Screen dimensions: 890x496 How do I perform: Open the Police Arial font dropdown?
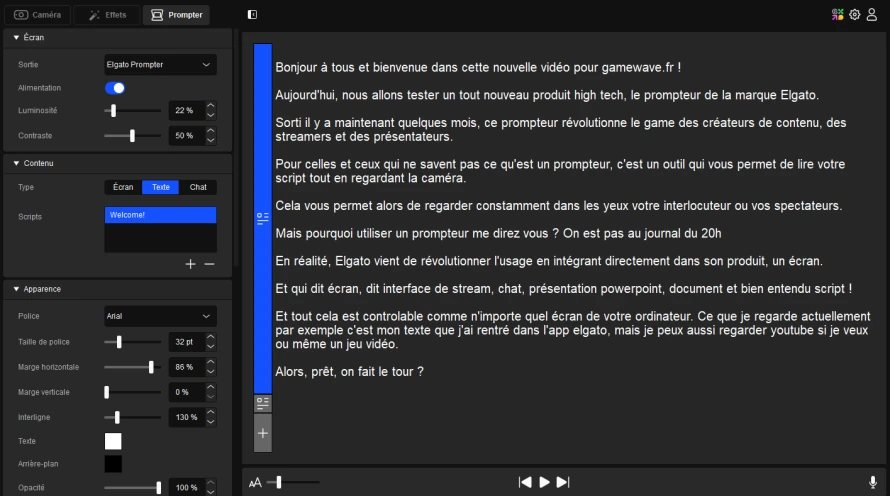coord(160,316)
